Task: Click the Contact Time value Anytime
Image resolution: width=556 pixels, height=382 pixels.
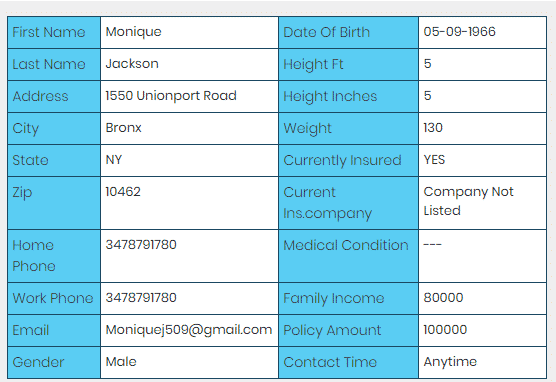Action: point(450,362)
